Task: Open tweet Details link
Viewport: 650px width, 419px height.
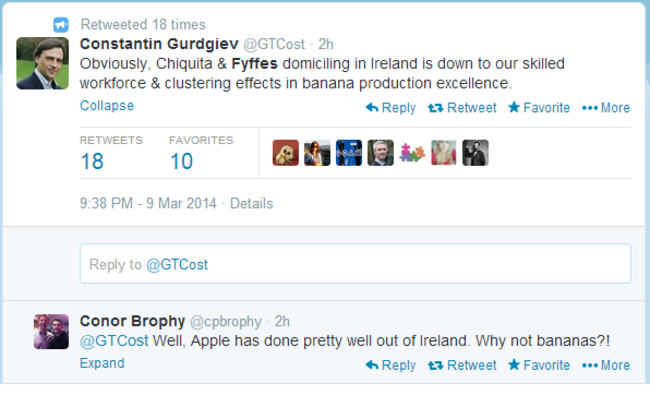Action: point(251,203)
